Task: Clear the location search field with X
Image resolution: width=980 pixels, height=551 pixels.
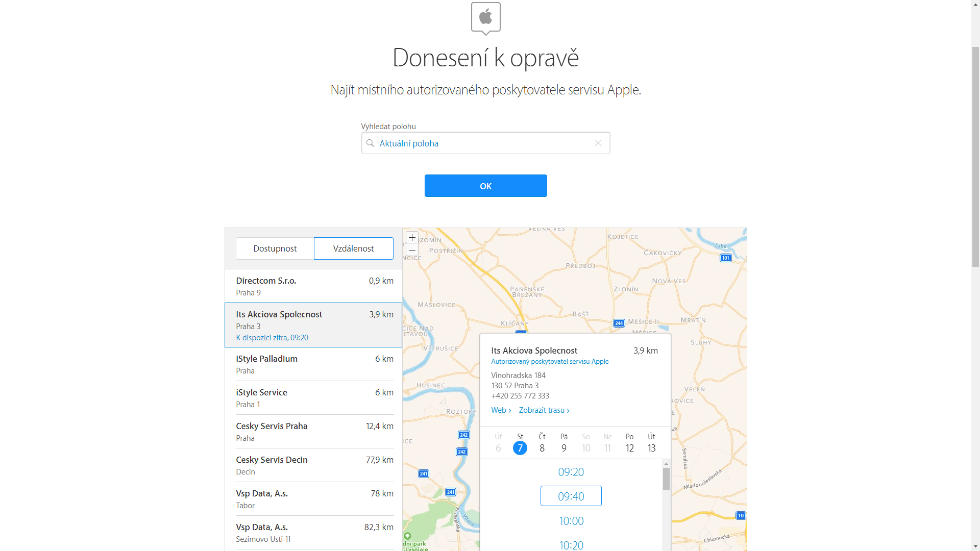Action: (x=598, y=143)
